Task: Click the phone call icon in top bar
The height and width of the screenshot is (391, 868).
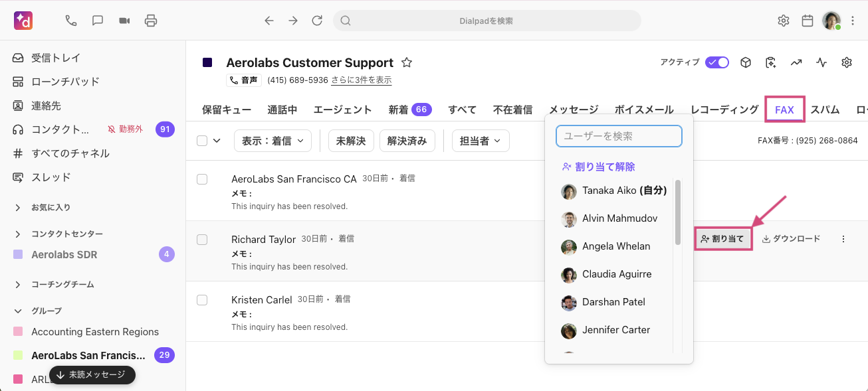Action: point(71,21)
